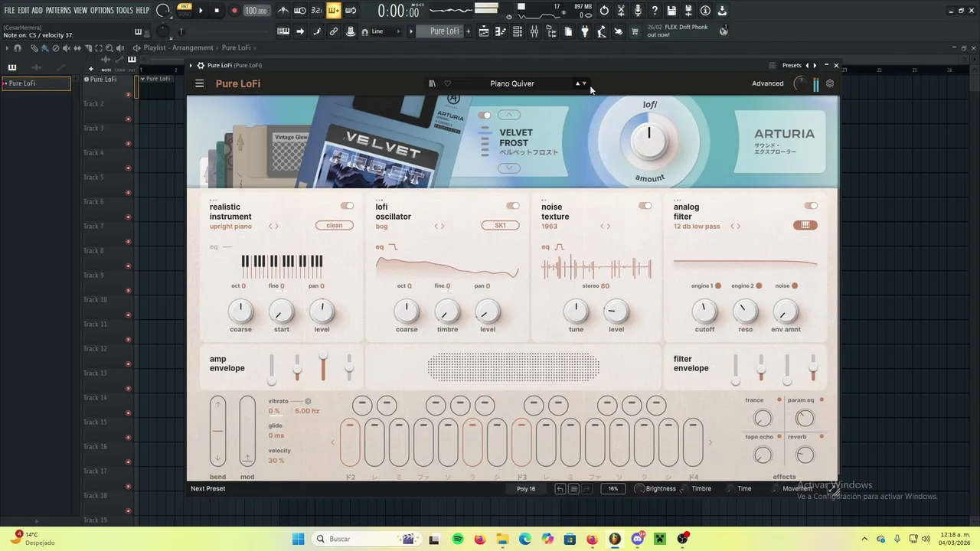Open the Line snap dropdown

coord(388,31)
